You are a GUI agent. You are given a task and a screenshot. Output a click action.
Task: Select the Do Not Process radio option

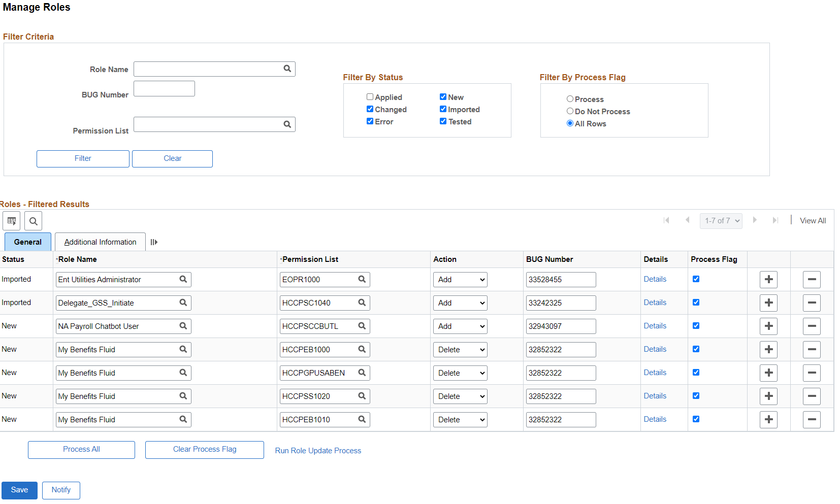[570, 111]
